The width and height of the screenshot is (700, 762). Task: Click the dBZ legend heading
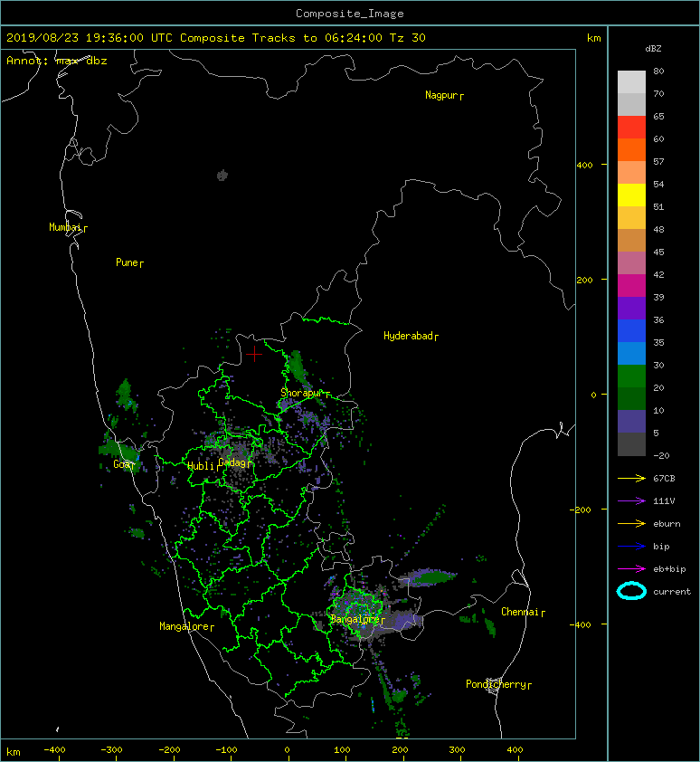pos(653,49)
